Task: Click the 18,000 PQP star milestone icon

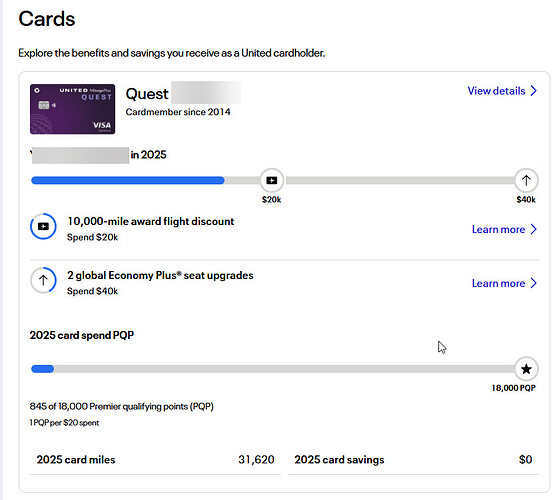Action: click(526, 369)
